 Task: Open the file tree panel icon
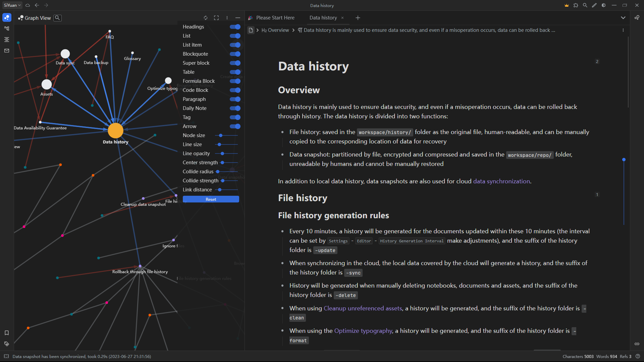[x=7, y=28]
